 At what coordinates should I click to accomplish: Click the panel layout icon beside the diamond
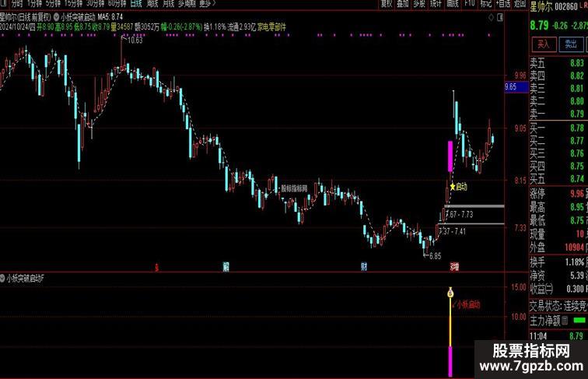(500, 17)
